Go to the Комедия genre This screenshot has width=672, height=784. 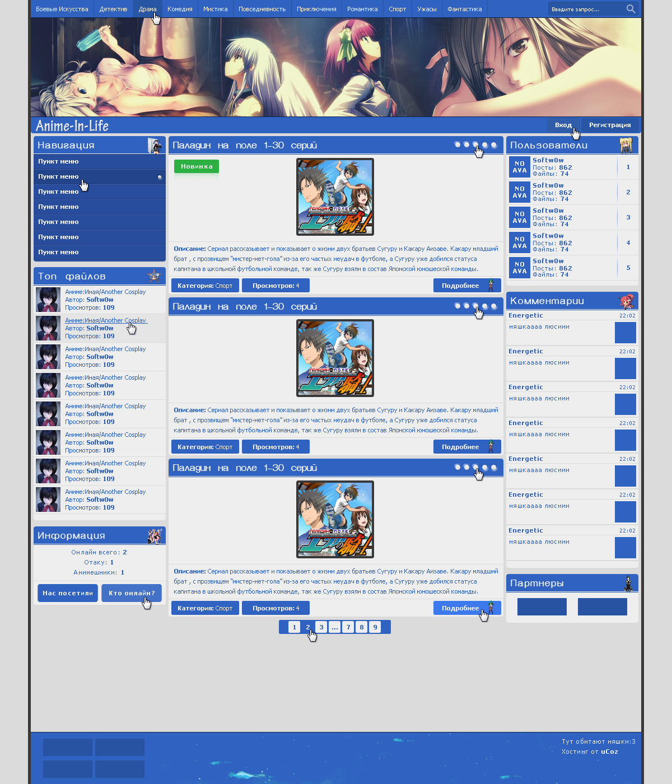pyautogui.click(x=180, y=9)
